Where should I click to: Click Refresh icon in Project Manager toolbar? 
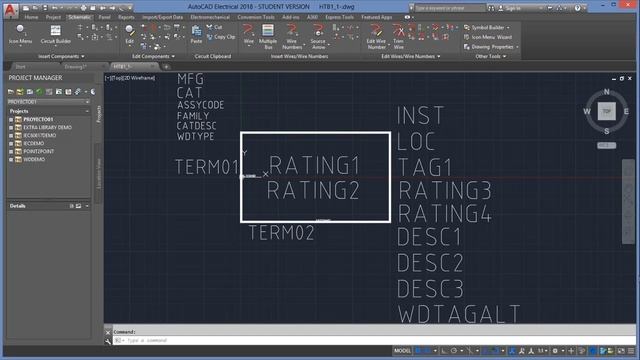(x=39, y=92)
